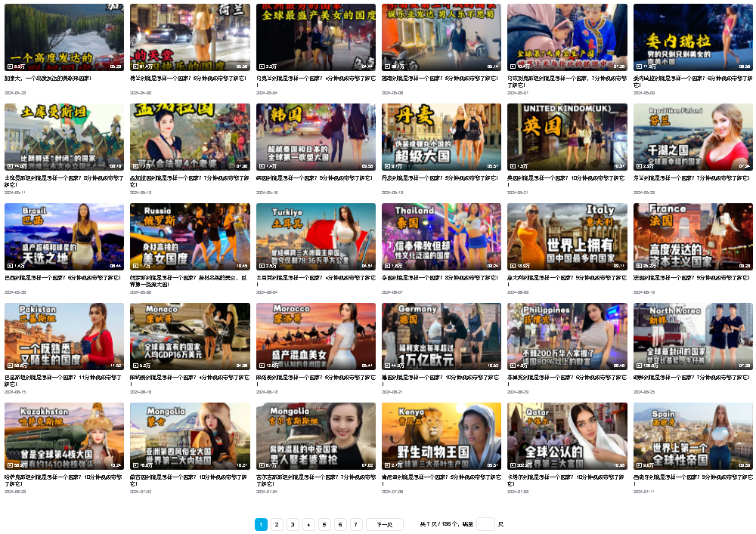The height and width of the screenshot is (534, 756).
Task: Open the Qatar video thumbnail
Action: pyautogui.click(x=567, y=436)
